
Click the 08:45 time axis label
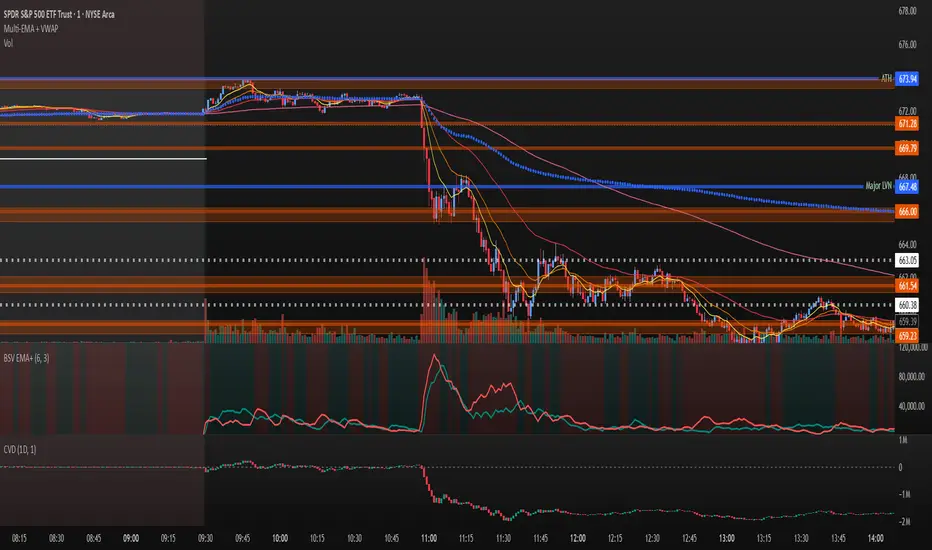[x=93, y=538]
